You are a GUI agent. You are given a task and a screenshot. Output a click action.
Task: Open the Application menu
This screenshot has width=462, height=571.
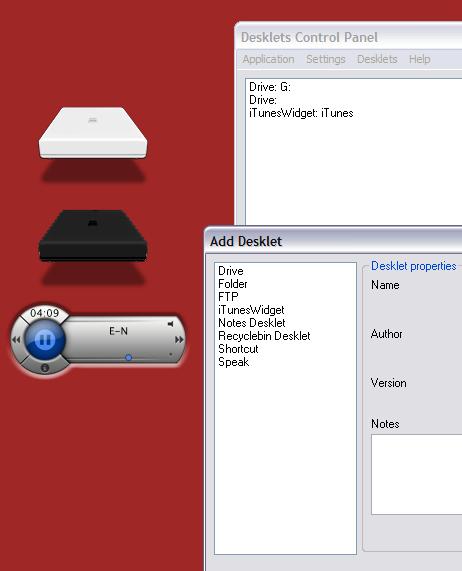[x=268, y=59]
